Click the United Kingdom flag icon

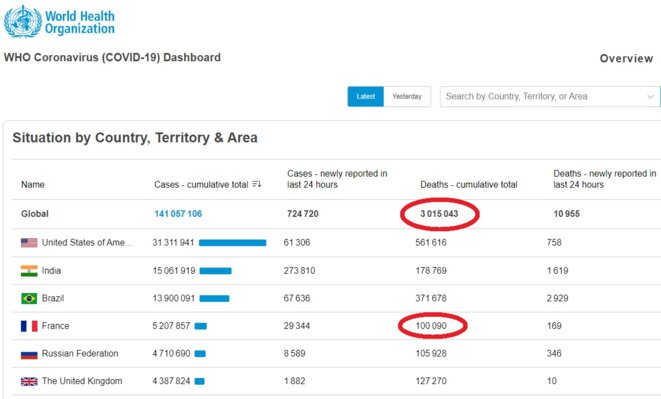click(x=29, y=381)
